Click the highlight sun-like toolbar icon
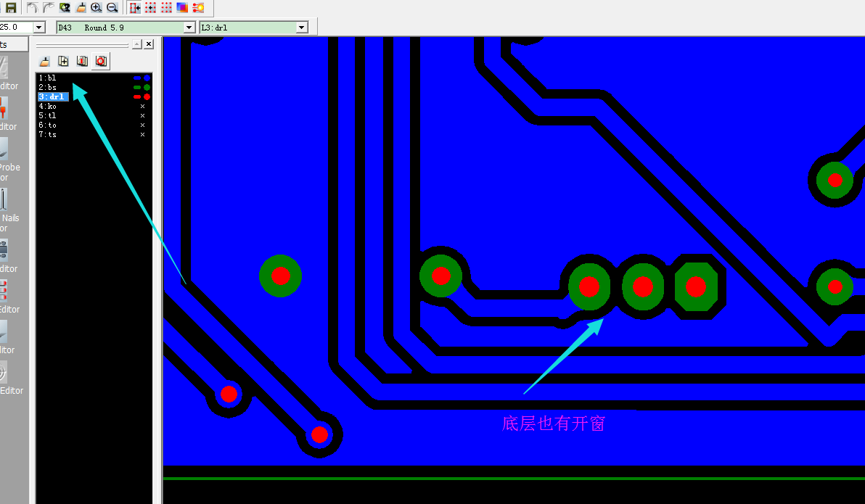Image resolution: width=865 pixels, height=504 pixels. (x=198, y=7)
